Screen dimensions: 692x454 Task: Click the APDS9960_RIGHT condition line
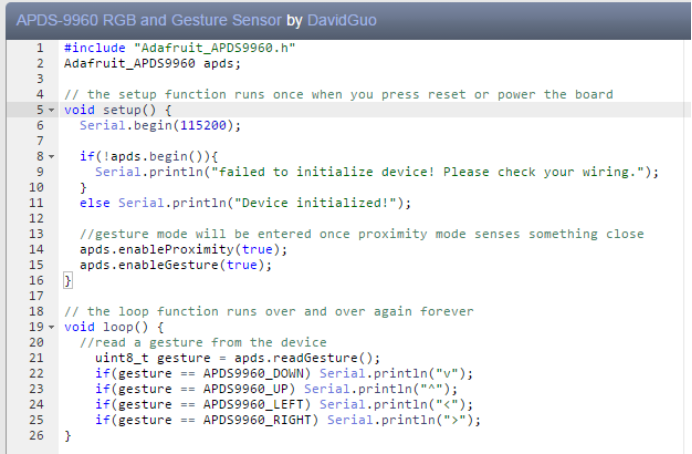pyautogui.click(x=288, y=420)
